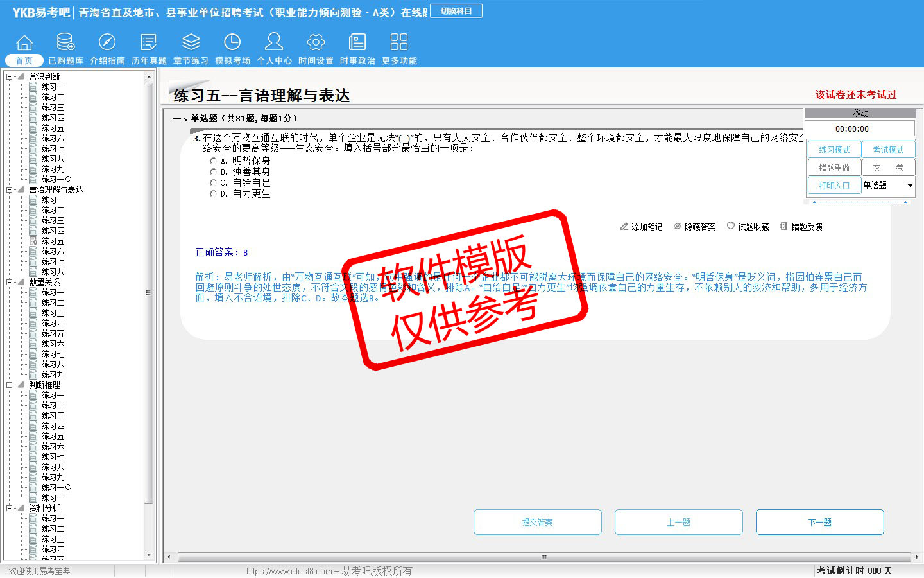Switch to 练习模式 tab
924x578 pixels.
(834, 150)
